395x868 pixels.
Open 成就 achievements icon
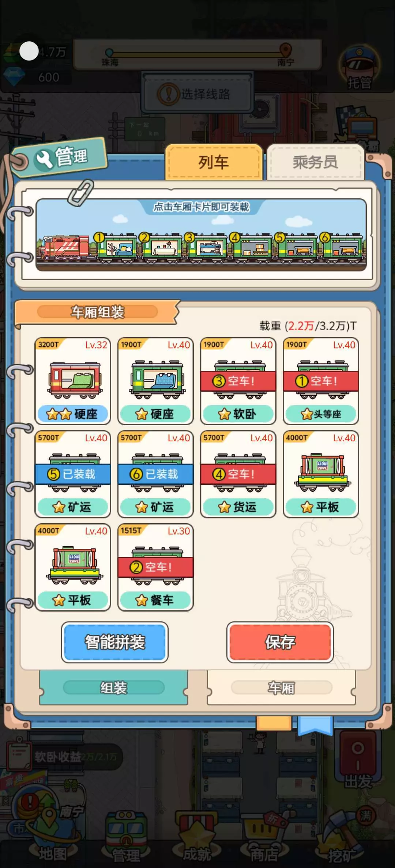click(197, 840)
